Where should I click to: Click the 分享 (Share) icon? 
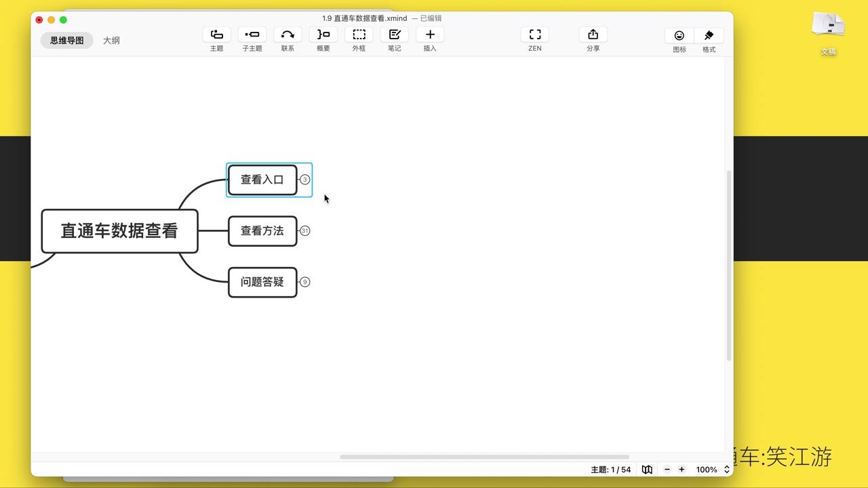[x=593, y=35]
